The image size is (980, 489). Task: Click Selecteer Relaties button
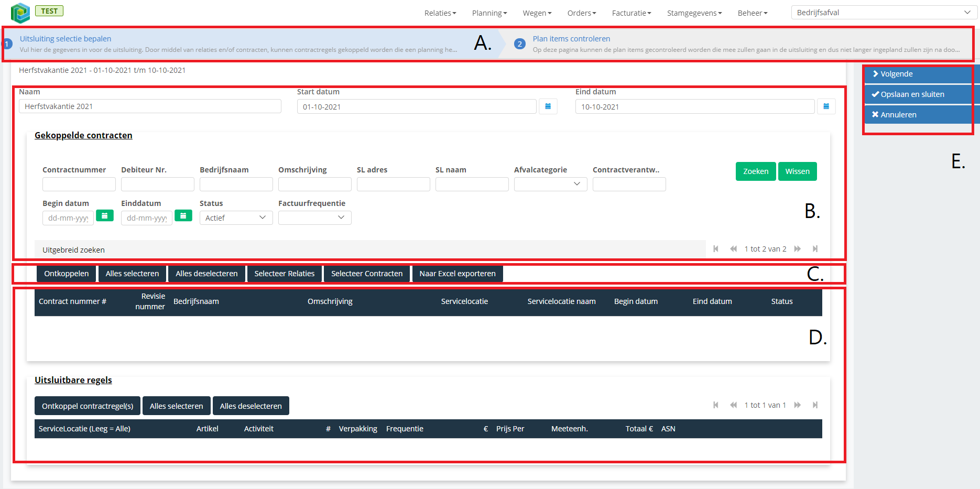click(285, 274)
